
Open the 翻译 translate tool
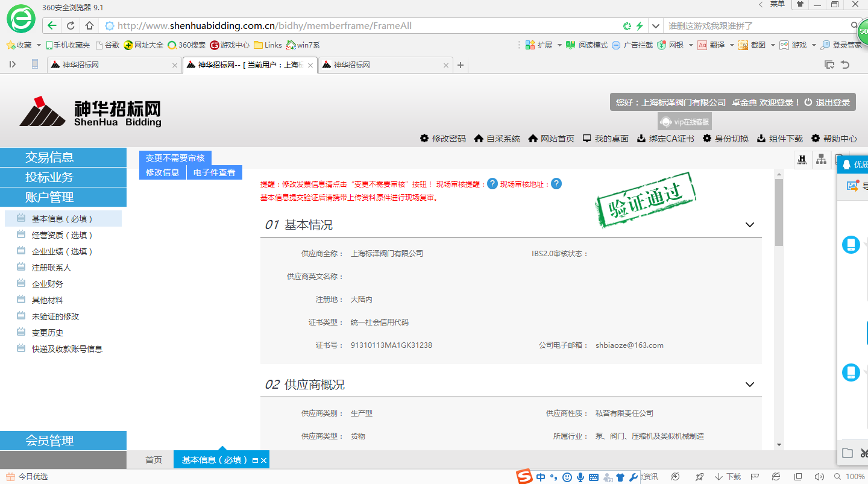click(x=711, y=45)
